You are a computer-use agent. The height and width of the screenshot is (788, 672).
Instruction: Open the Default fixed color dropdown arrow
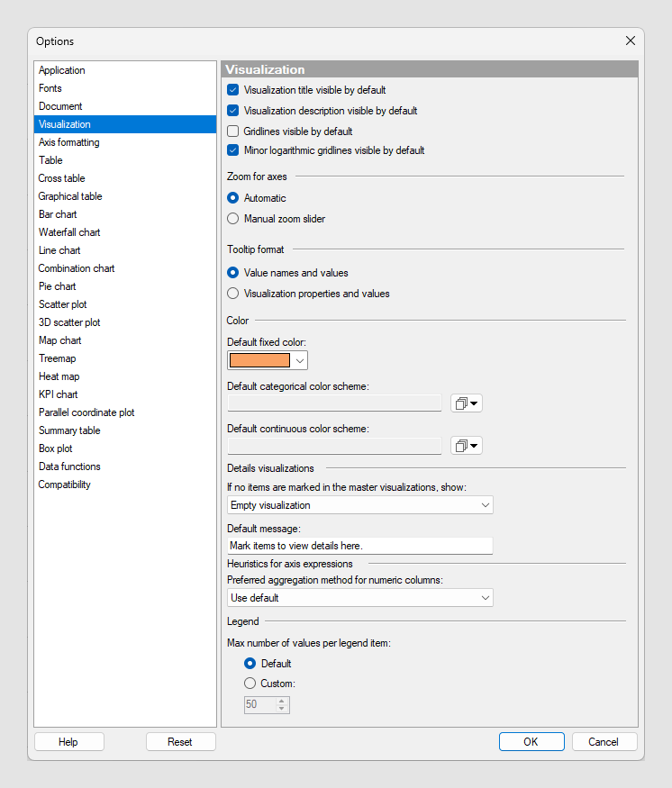300,360
